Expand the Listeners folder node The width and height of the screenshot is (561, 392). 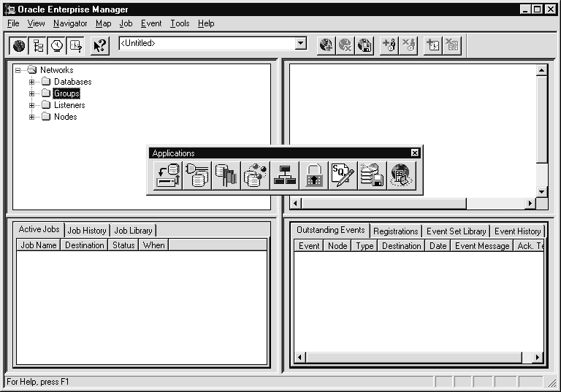coord(32,106)
